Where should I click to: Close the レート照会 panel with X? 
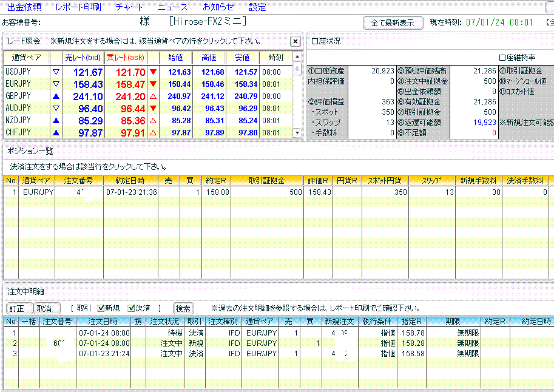[296, 41]
